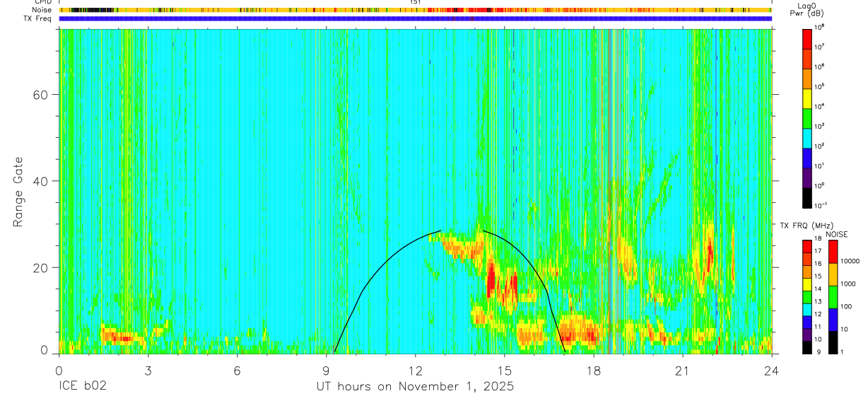Click the '1000' NOISE colorbar label

[x=849, y=284]
